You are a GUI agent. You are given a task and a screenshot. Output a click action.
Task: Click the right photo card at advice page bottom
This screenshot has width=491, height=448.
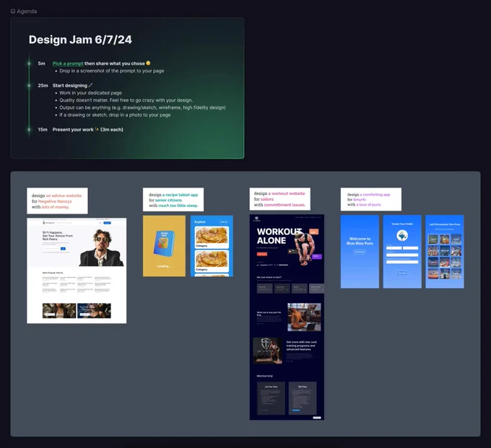coord(94,311)
